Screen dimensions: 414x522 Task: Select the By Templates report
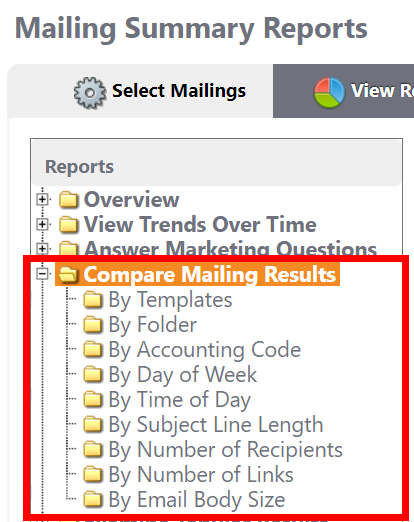(x=170, y=300)
